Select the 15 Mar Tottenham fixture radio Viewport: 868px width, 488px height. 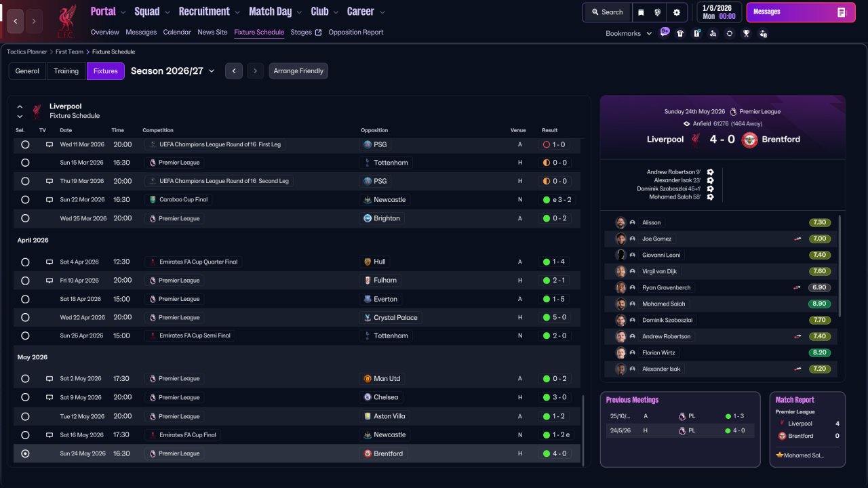(25, 163)
